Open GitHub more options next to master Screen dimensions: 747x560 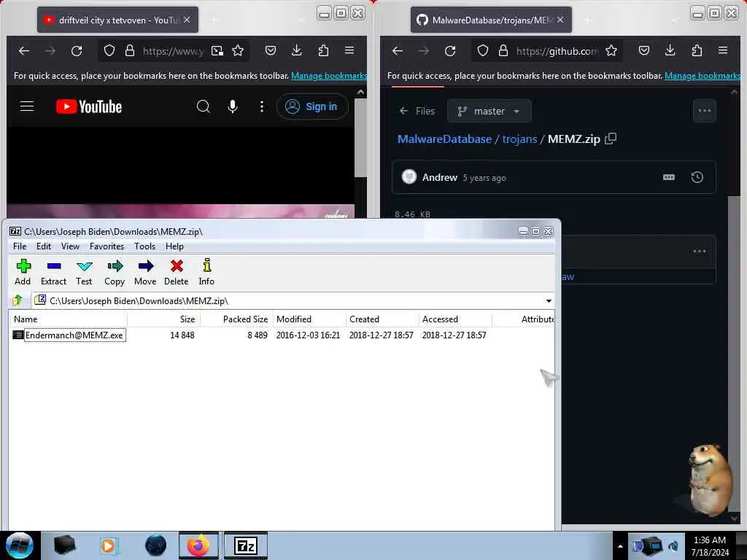[704, 111]
